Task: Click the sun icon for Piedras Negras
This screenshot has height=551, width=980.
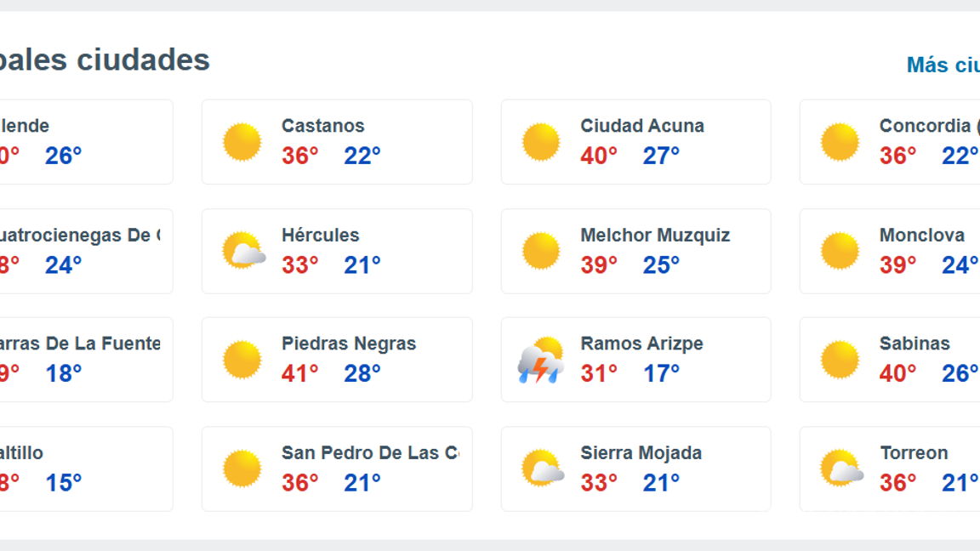Action: coord(242,359)
